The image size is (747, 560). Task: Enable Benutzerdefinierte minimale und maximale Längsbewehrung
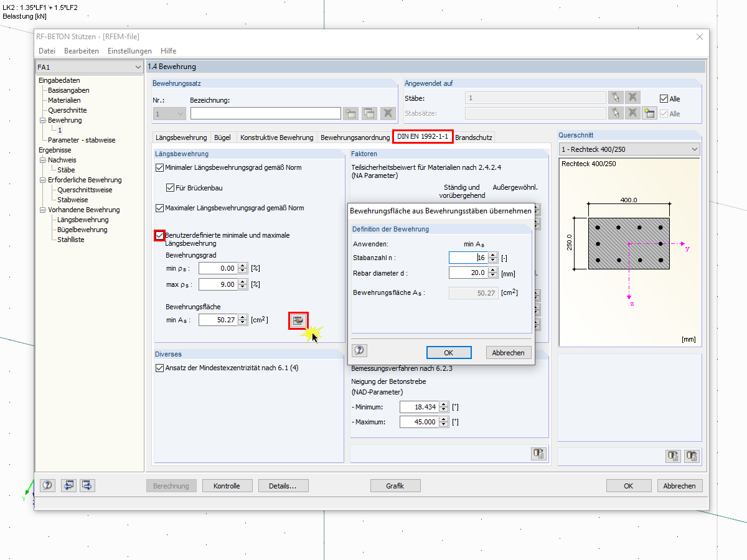159,235
